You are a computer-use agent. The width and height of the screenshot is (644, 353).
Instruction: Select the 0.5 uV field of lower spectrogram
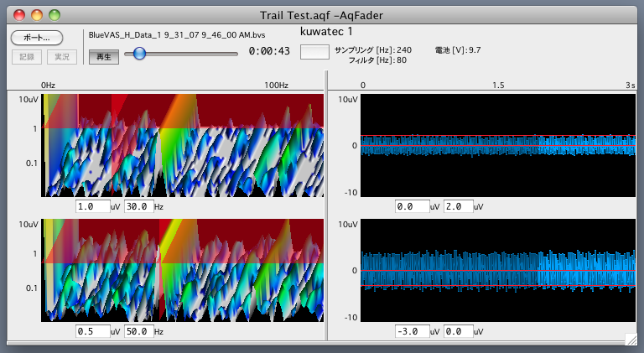tap(92, 331)
